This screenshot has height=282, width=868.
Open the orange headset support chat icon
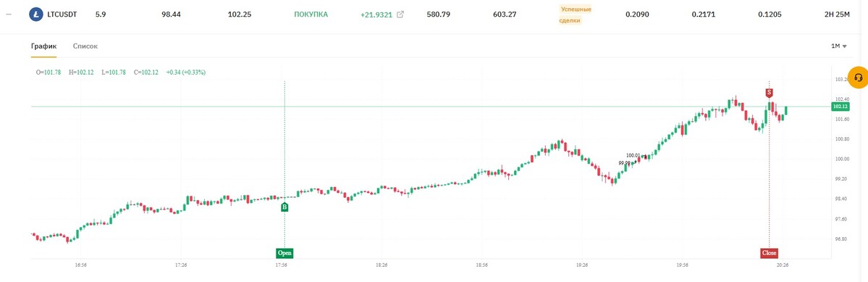click(859, 78)
